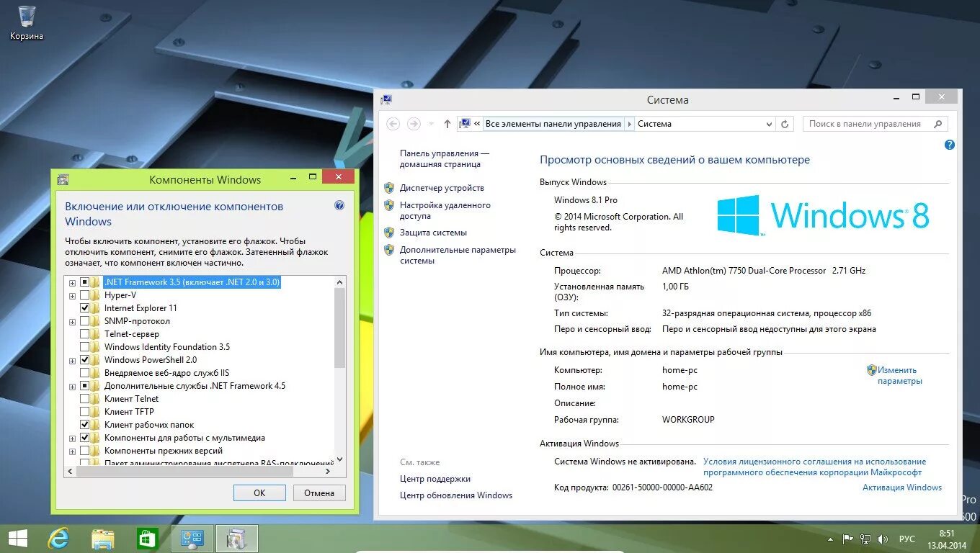Toggle the Клиент Telnet checkbox

tap(85, 399)
